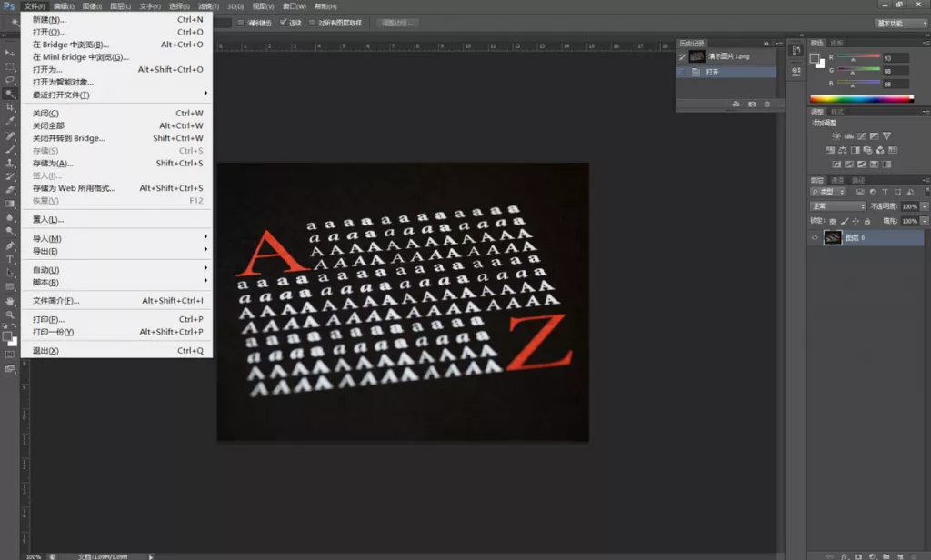The width and height of the screenshot is (931, 560).
Task: Click the R value input field
Action: pyautogui.click(x=896, y=58)
